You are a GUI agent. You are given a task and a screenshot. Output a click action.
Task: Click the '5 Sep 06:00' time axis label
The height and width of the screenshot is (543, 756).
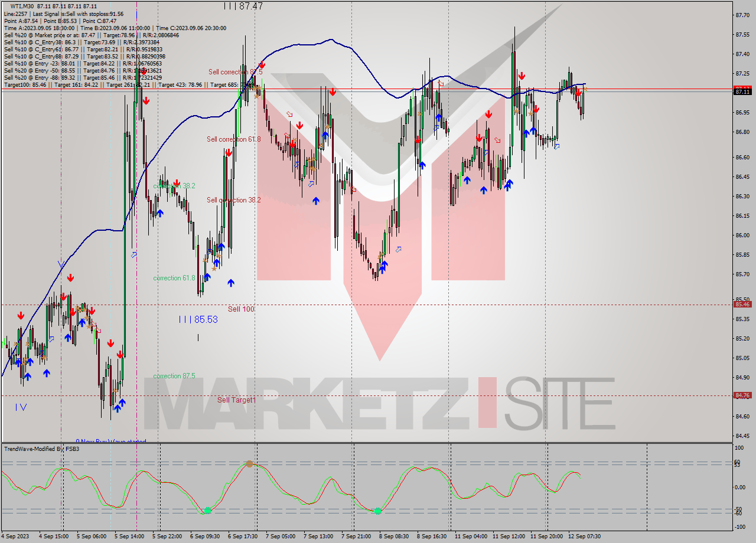click(x=91, y=537)
